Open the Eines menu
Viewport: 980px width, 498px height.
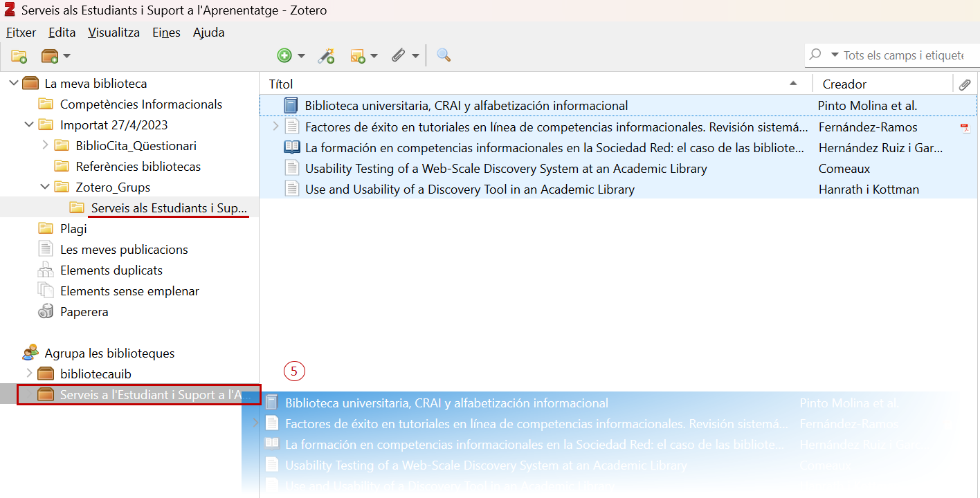166,33
